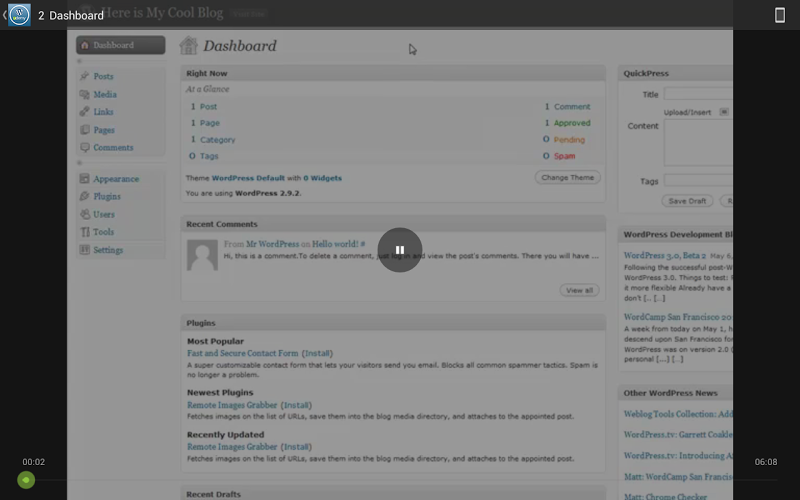Open the Plugins menu in the sidebar
800x500 pixels.
click(x=107, y=196)
